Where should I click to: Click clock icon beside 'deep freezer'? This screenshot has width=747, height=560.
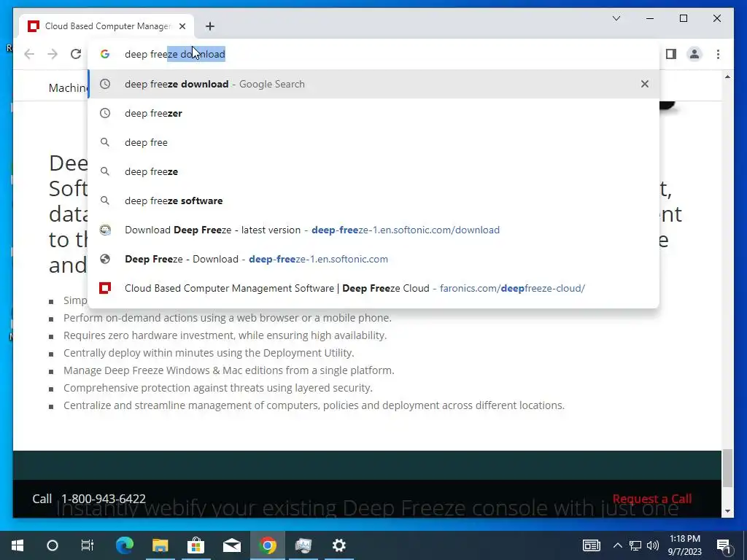click(105, 113)
